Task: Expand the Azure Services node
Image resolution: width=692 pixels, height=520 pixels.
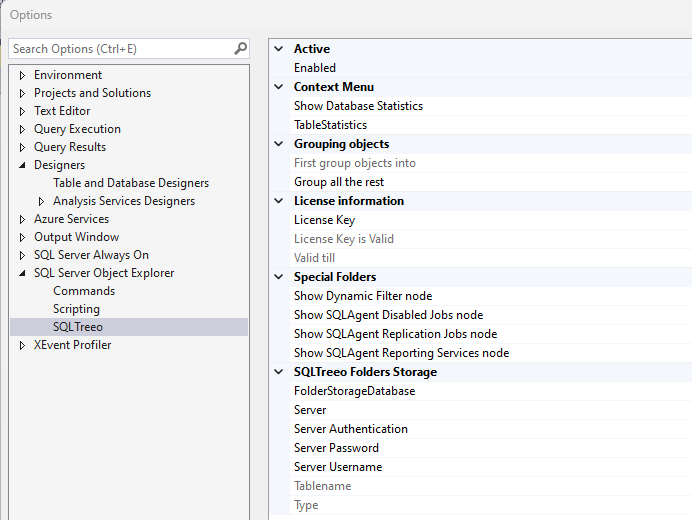Action: click(x=23, y=219)
